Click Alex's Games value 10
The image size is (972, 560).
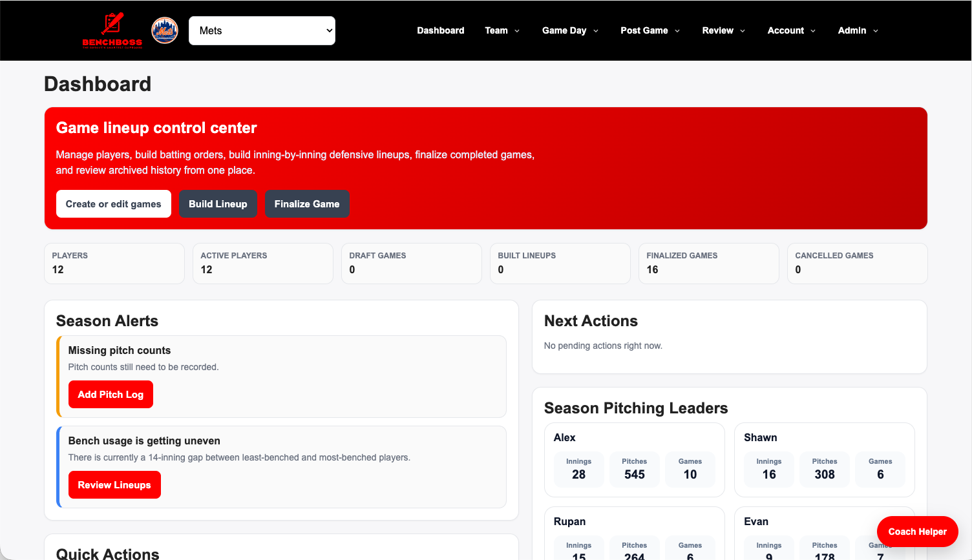pos(690,475)
